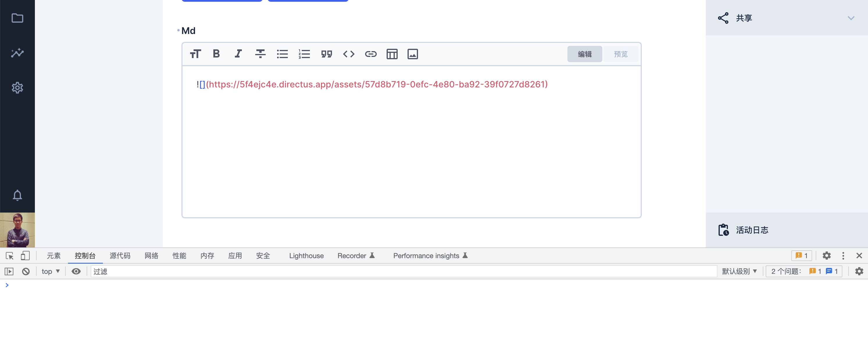Select the 编辑 editing mode
Image resolution: width=868 pixels, height=338 pixels.
[585, 54]
